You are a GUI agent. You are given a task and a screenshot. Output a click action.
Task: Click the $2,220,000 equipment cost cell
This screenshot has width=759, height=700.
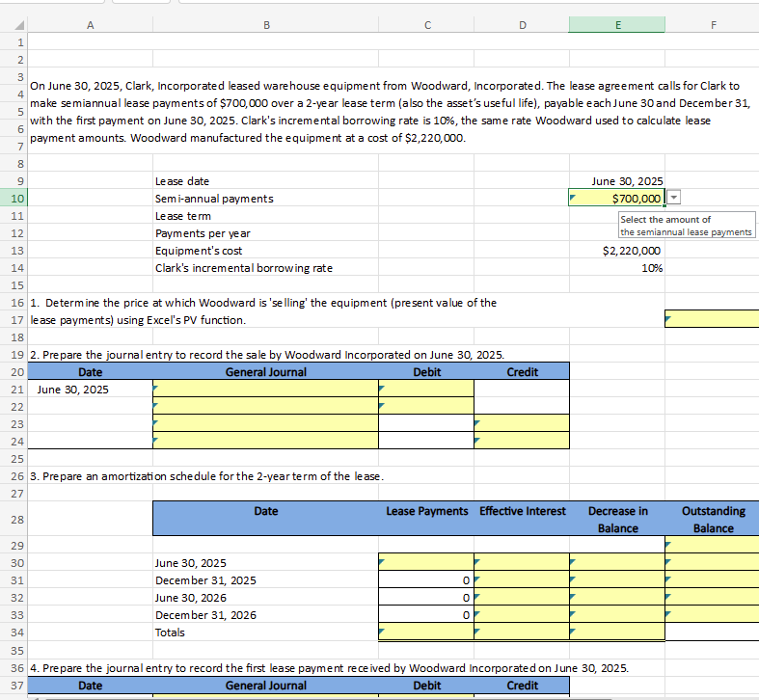[617, 251]
